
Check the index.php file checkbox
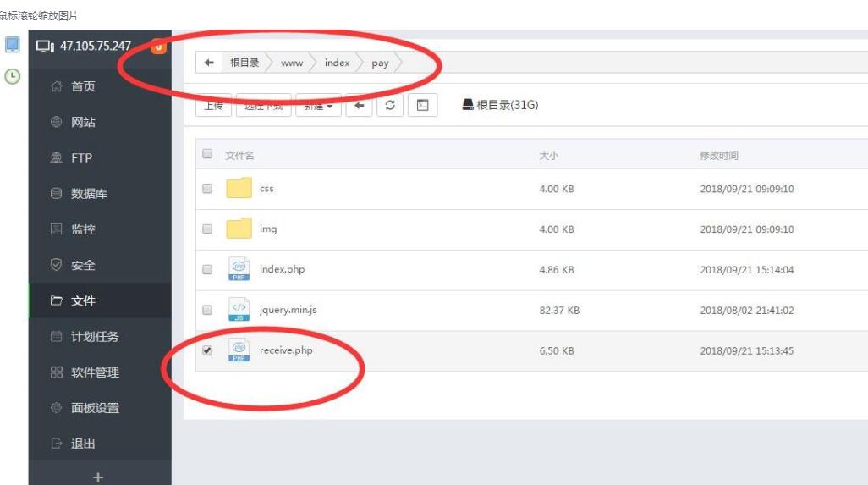point(207,270)
